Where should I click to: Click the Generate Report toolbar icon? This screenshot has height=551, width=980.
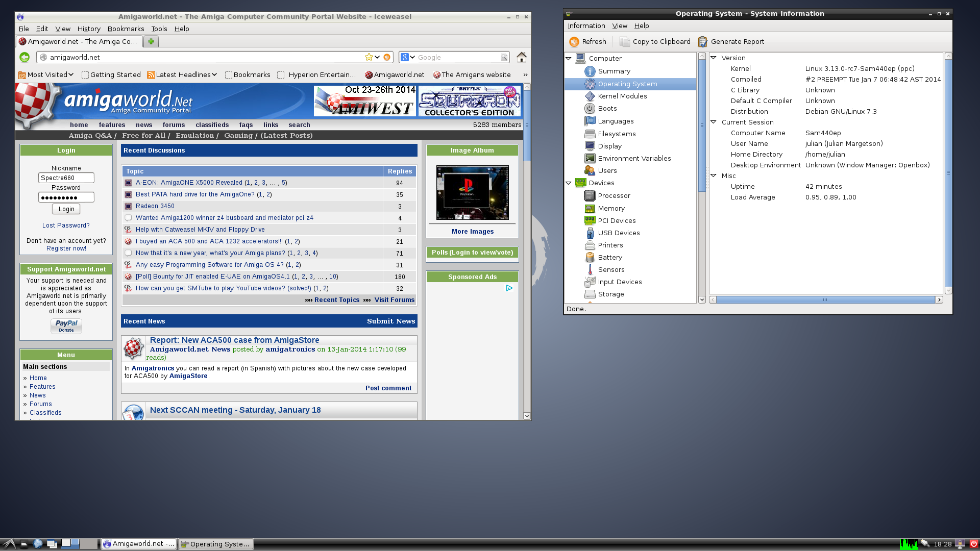[x=703, y=42]
